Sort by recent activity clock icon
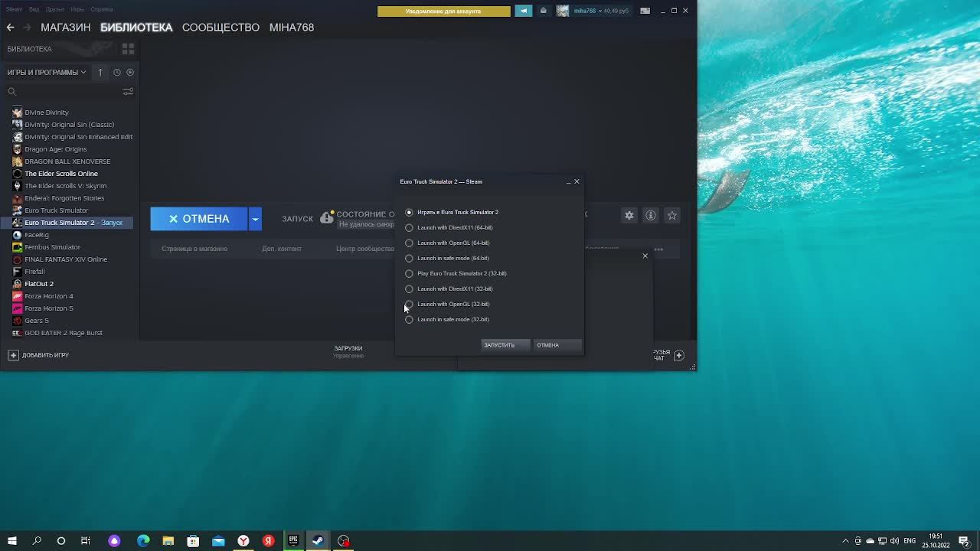This screenshot has width=980, height=551. [117, 73]
